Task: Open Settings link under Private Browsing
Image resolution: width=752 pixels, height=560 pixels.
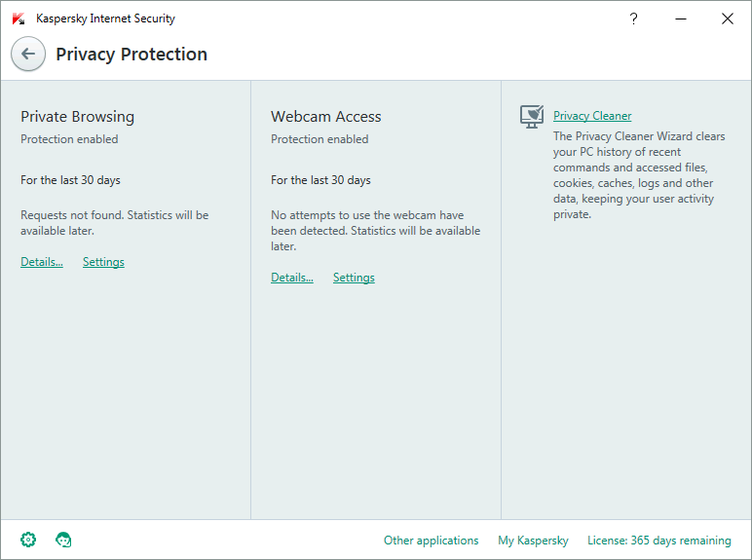Action: pos(103,262)
